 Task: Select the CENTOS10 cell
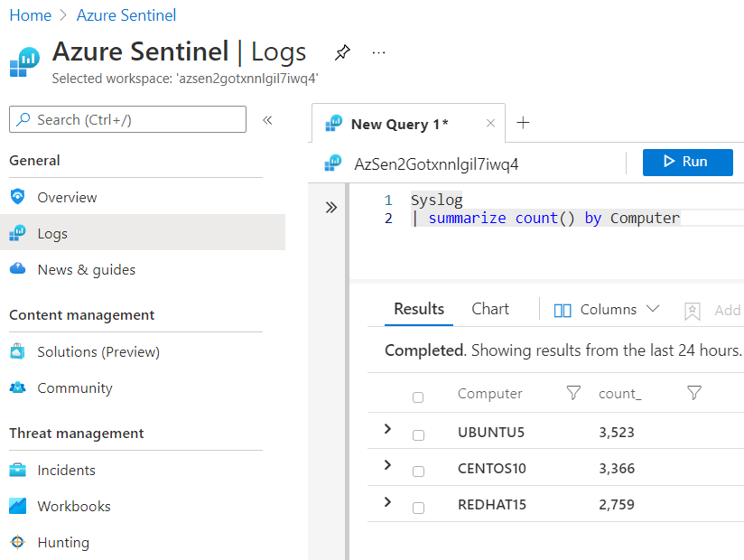point(492,469)
